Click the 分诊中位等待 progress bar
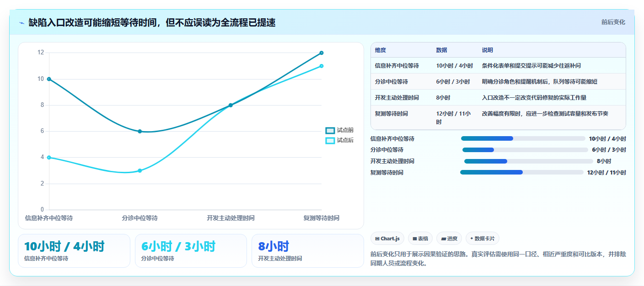 [525, 150]
